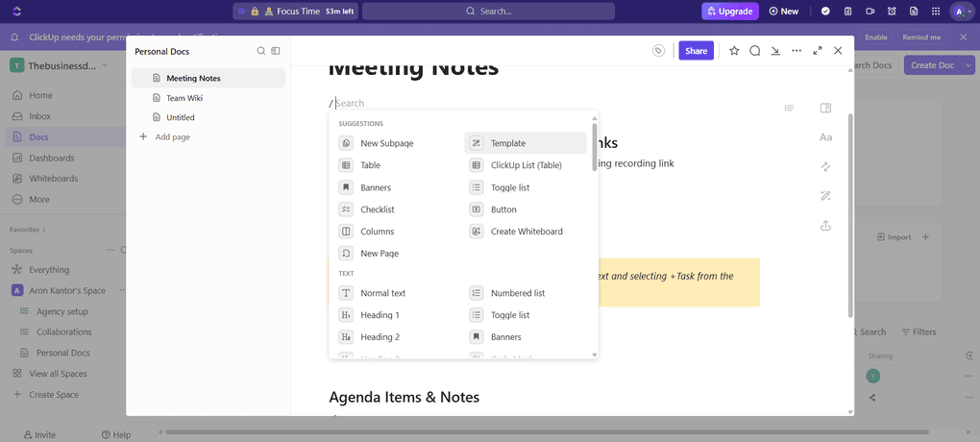Favorite this doc with star icon

(x=734, y=51)
